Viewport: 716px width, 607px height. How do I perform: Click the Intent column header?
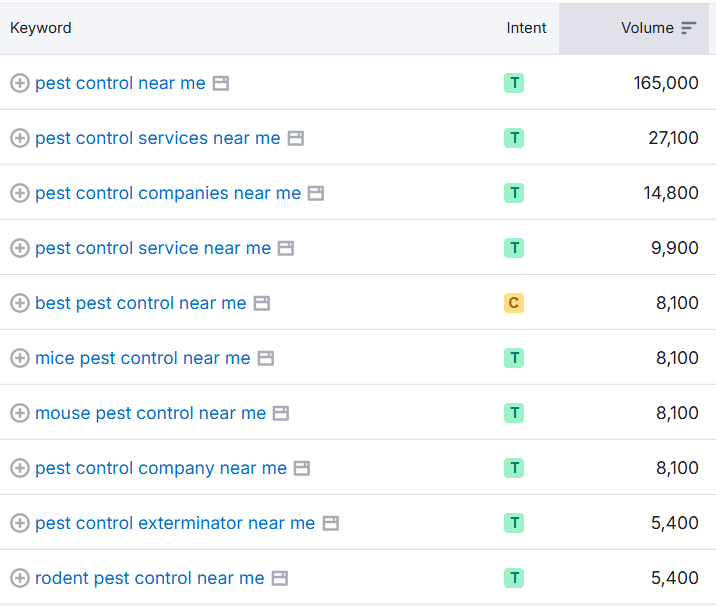[526, 28]
